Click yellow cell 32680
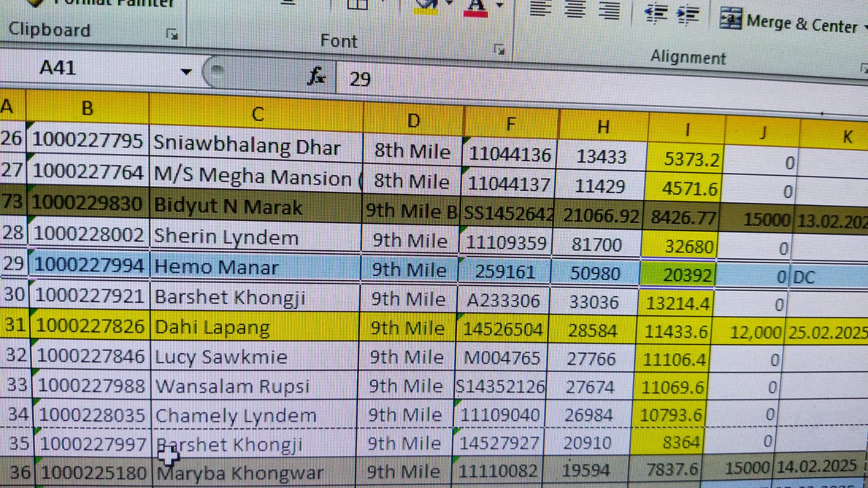Screen dimensions: 868x488 [x=680, y=247]
